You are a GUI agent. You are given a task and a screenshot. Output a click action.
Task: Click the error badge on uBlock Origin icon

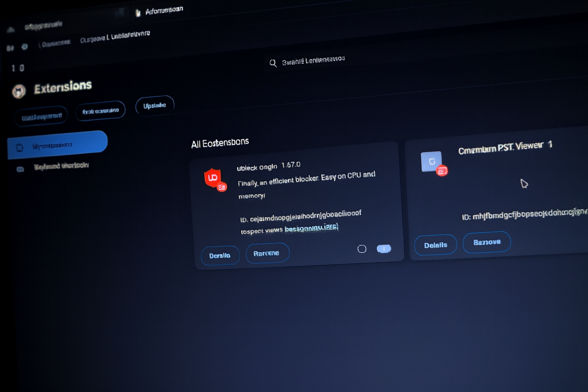click(x=222, y=187)
